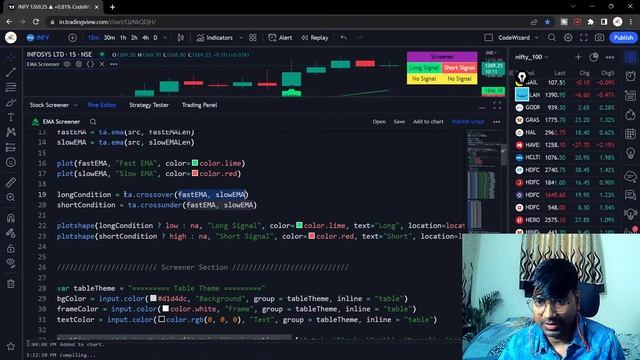Maximize the bottom panel
Viewport: 640px width, 360px height.
click(x=497, y=105)
